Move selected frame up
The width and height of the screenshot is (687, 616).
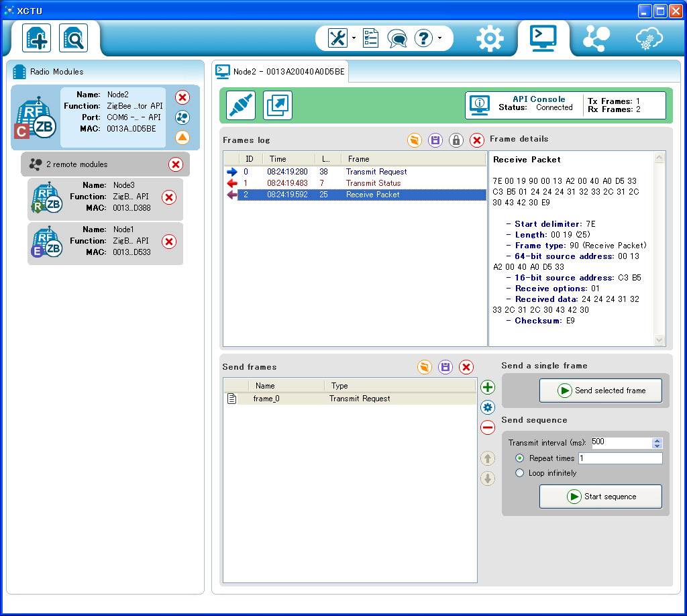pyautogui.click(x=488, y=459)
